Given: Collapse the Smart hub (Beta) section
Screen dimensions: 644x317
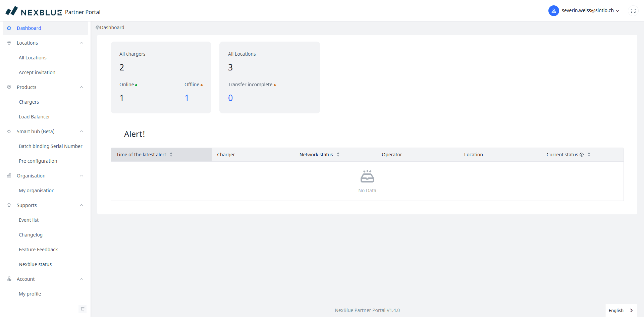Looking at the screenshot, I should [x=81, y=131].
